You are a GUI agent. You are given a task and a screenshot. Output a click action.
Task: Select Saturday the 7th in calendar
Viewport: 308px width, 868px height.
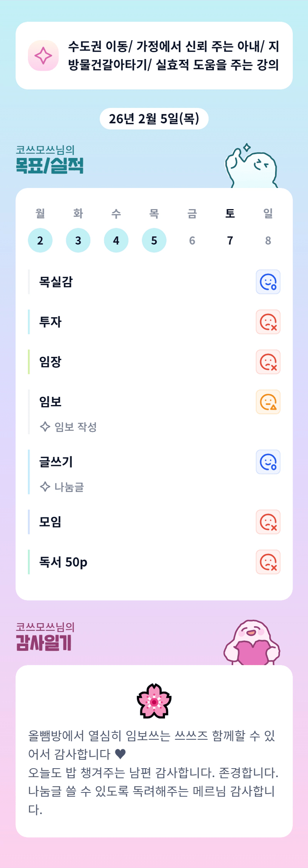click(x=230, y=240)
